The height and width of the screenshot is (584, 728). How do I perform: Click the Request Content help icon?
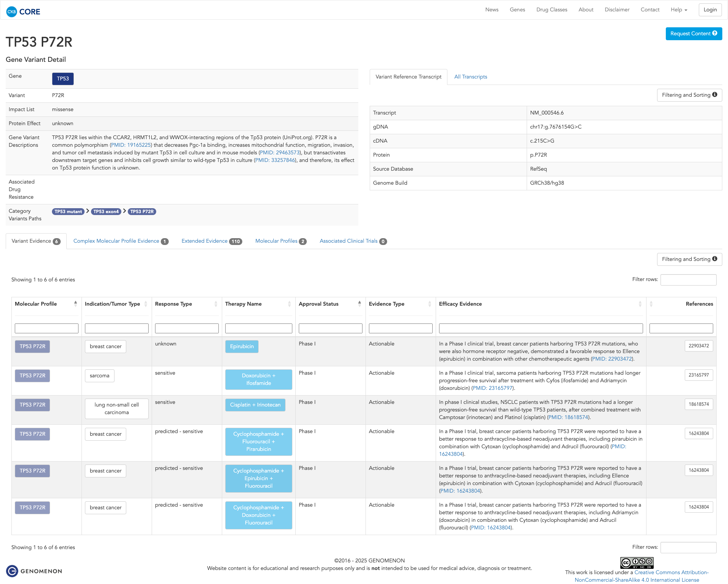click(x=715, y=33)
